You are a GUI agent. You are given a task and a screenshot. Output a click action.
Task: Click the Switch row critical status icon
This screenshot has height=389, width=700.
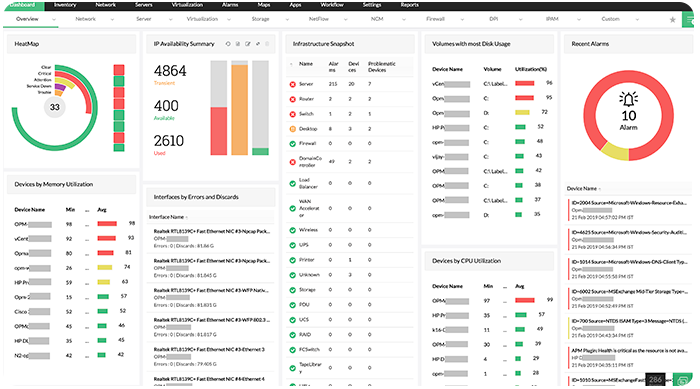[x=292, y=114]
